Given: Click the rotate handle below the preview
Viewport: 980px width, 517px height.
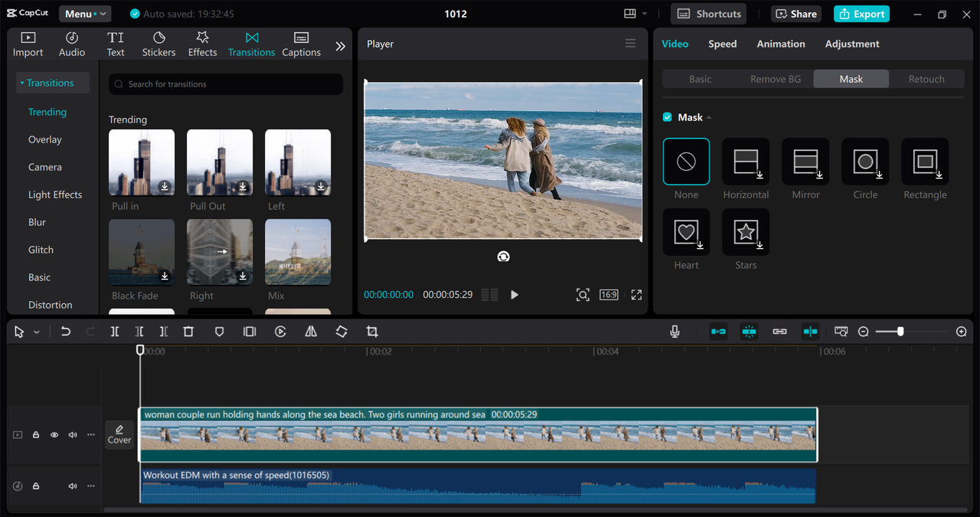Looking at the screenshot, I should click(503, 257).
